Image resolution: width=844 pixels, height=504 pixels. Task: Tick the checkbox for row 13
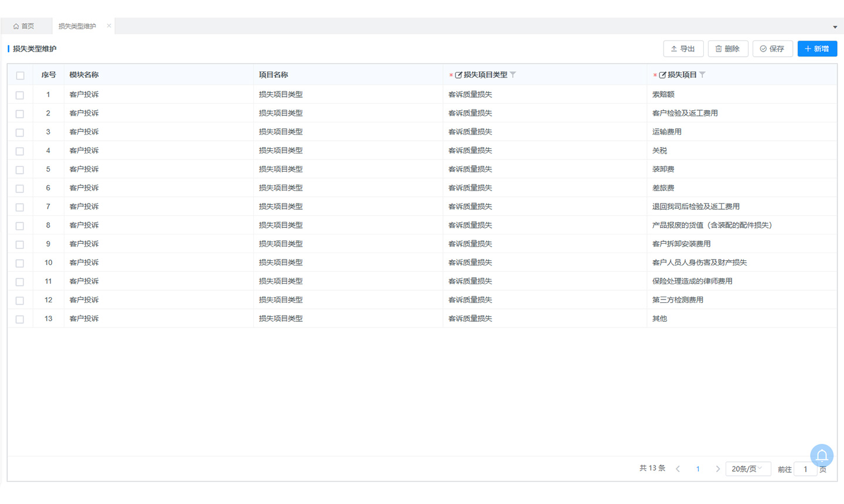pyautogui.click(x=20, y=319)
